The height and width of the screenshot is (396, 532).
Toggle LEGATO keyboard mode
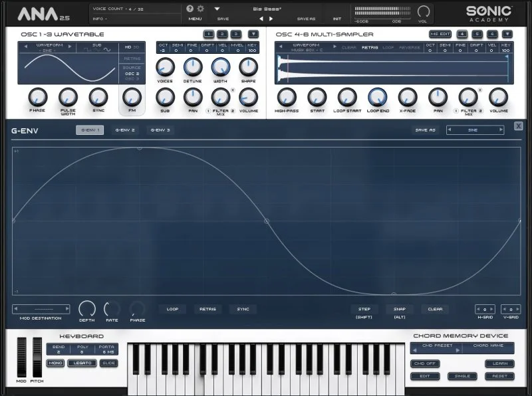pyautogui.click(x=82, y=363)
